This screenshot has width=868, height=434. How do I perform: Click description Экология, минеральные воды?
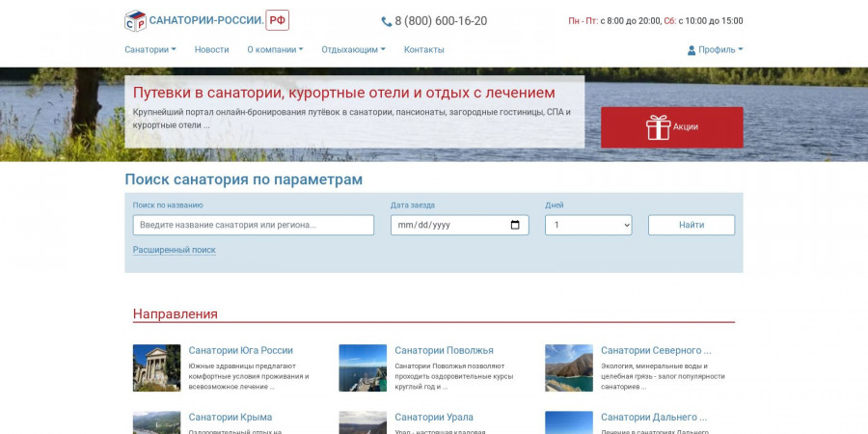(663, 376)
